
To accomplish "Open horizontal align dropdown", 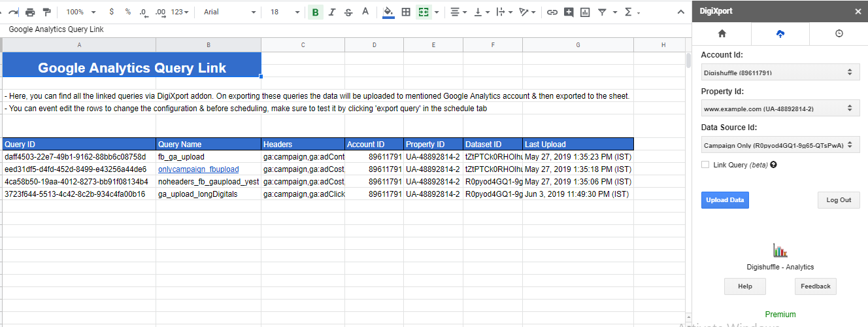I will coord(459,12).
